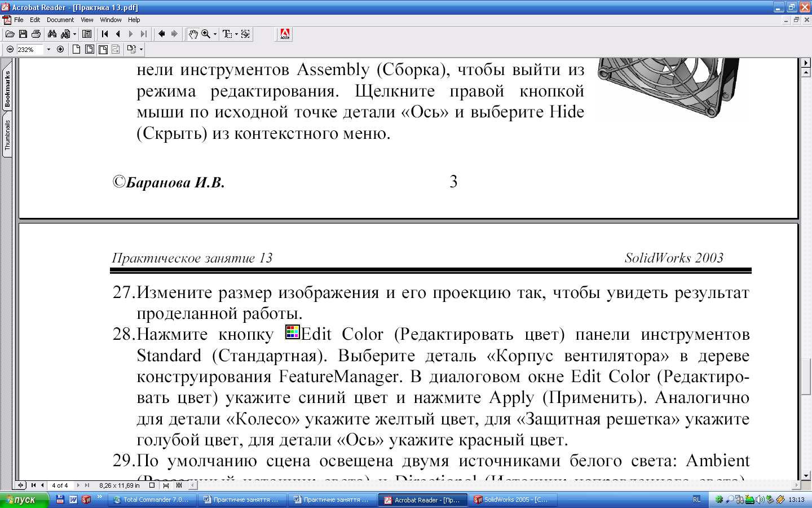The height and width of the screenshot is (508, 812).
Task: Open the File menu
Action: (x=19, y=20)
